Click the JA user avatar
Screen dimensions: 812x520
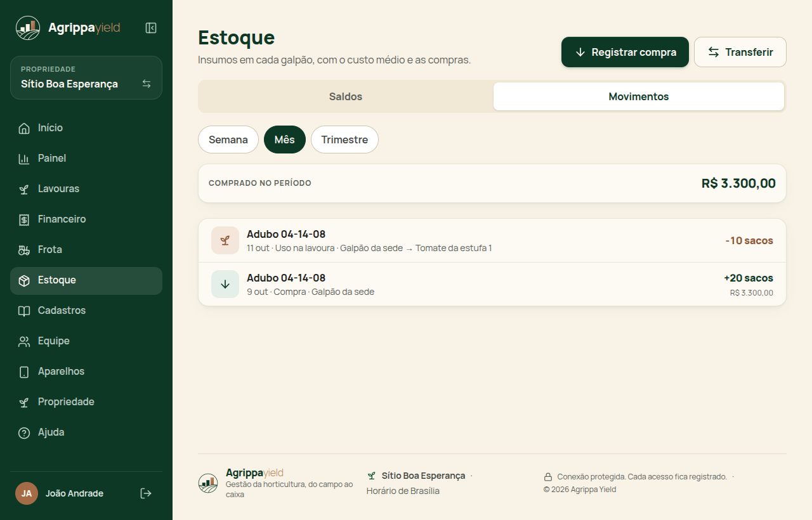[27, 493]
